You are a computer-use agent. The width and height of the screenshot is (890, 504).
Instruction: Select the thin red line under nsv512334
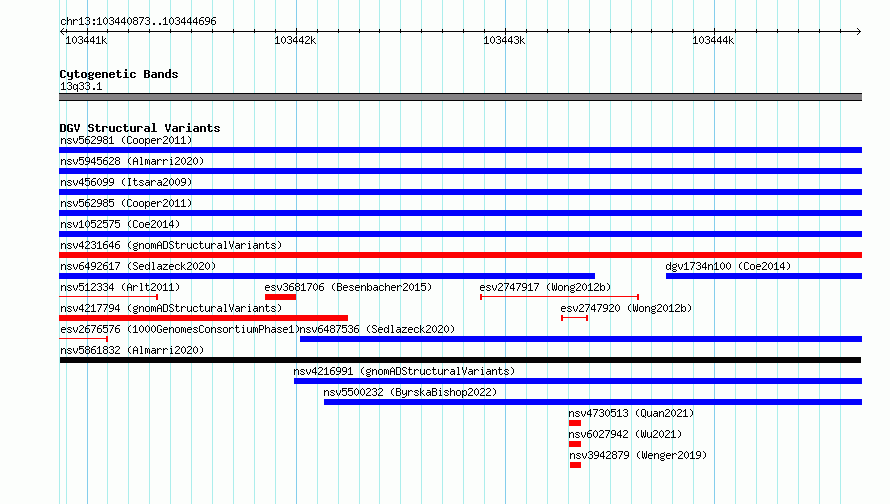108,297
